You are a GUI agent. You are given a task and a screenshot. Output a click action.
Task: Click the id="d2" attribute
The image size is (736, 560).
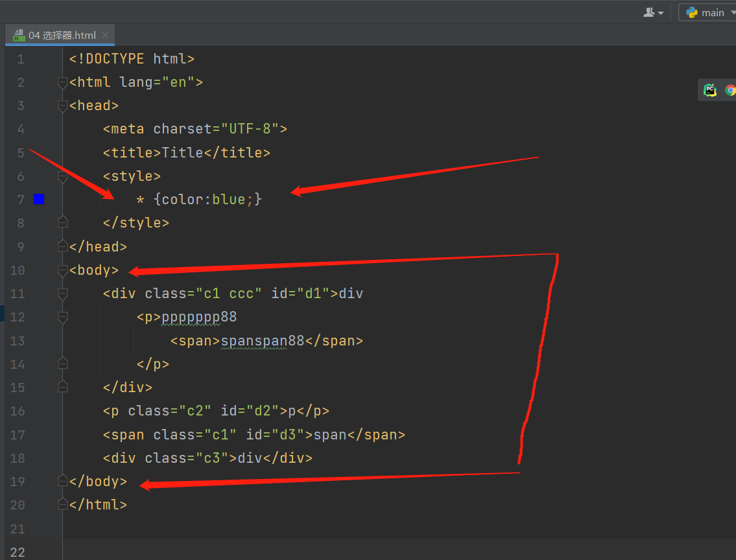pos(250,411)
